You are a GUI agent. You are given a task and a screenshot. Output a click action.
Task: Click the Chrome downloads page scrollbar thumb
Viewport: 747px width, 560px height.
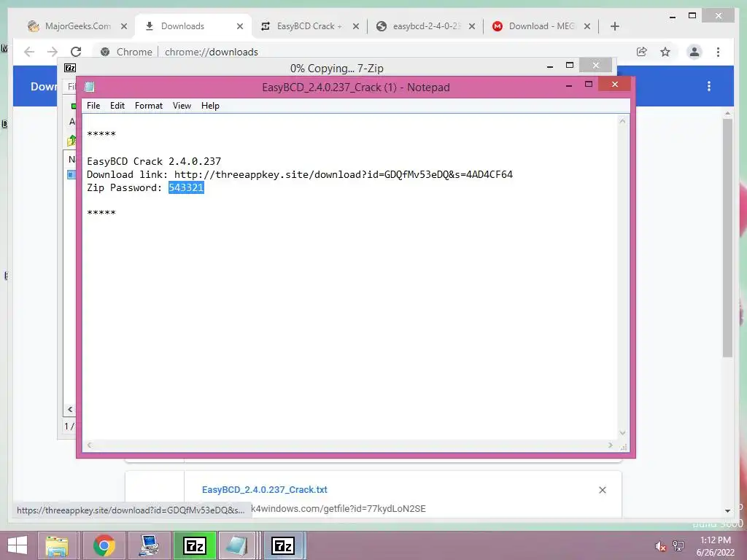727,238
